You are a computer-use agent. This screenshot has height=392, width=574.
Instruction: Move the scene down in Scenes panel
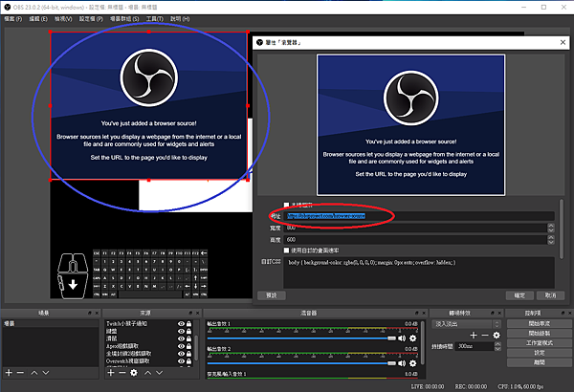click(46, 373)
